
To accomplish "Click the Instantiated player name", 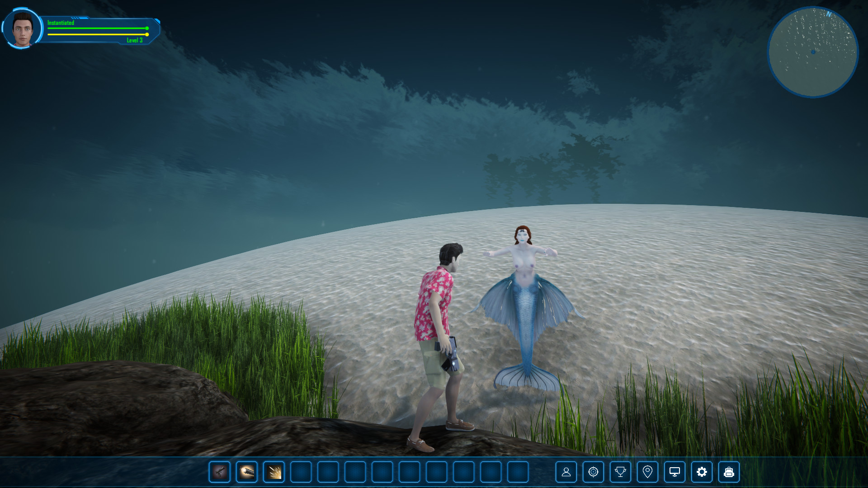I will pyautogui.click(x=61, y=23).
